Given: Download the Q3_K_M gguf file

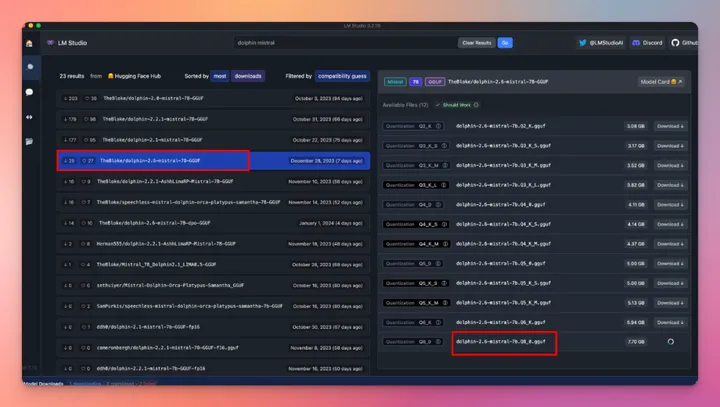Looking at the screenshot, I should (x=670, y=165).
